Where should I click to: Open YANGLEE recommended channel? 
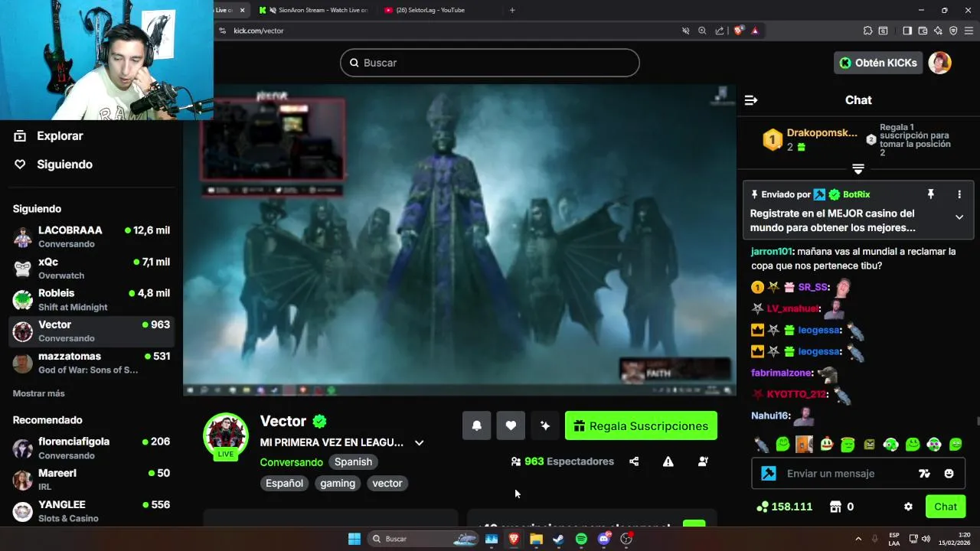[91, 511]
